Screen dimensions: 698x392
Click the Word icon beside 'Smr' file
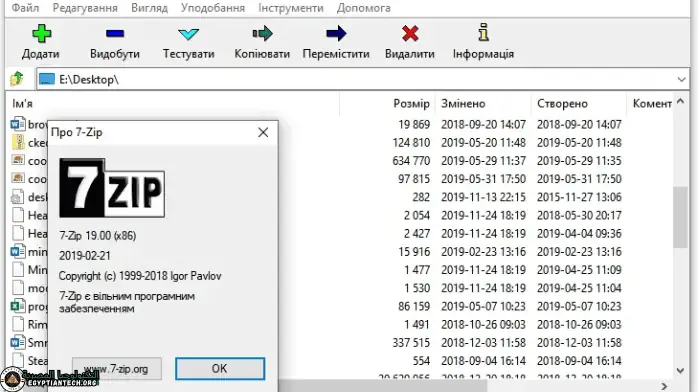(18, 343)
